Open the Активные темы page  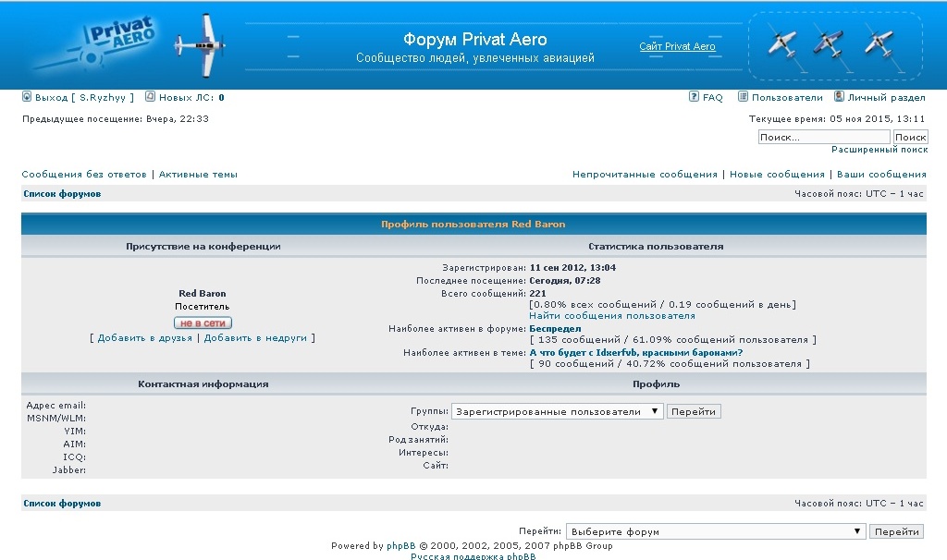(x=198, y=174)
